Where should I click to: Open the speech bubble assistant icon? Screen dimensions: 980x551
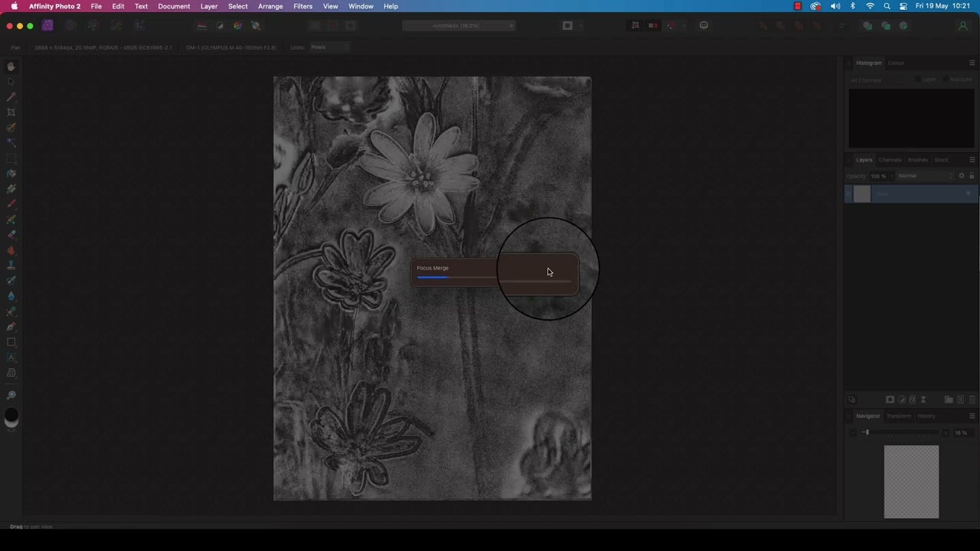point(704,25)
